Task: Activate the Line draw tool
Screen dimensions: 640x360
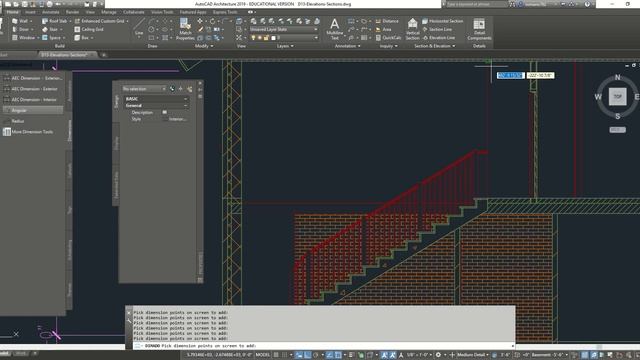Action: pyautogui.click(x=139, y=28)
